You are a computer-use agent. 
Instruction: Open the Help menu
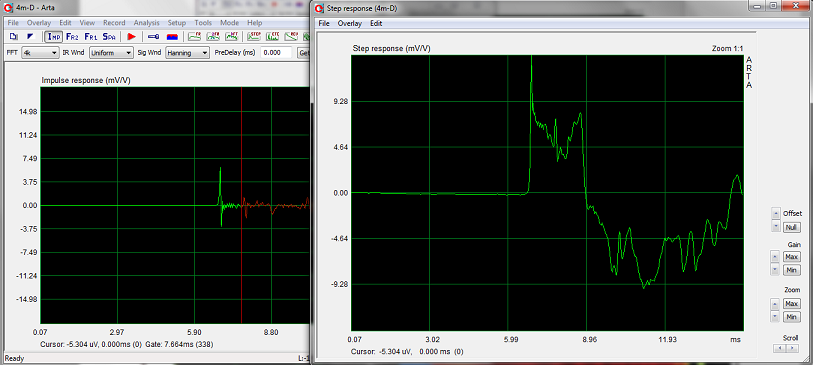255,23
